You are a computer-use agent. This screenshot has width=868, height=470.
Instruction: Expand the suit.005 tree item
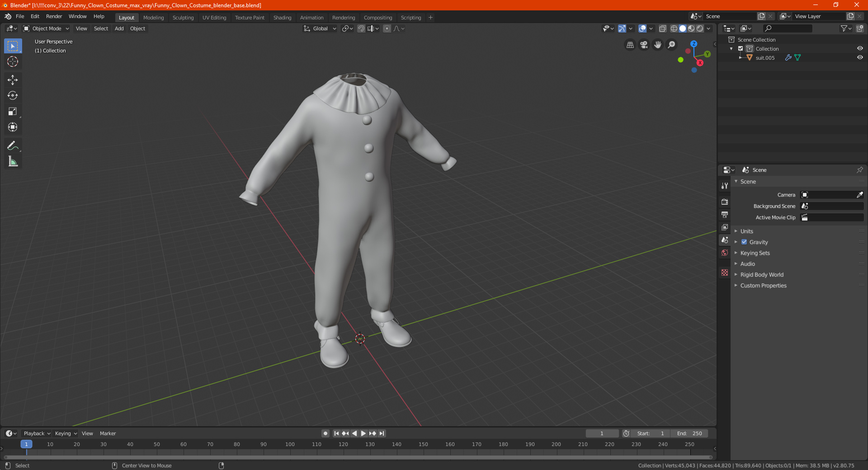tap(741, 58)
